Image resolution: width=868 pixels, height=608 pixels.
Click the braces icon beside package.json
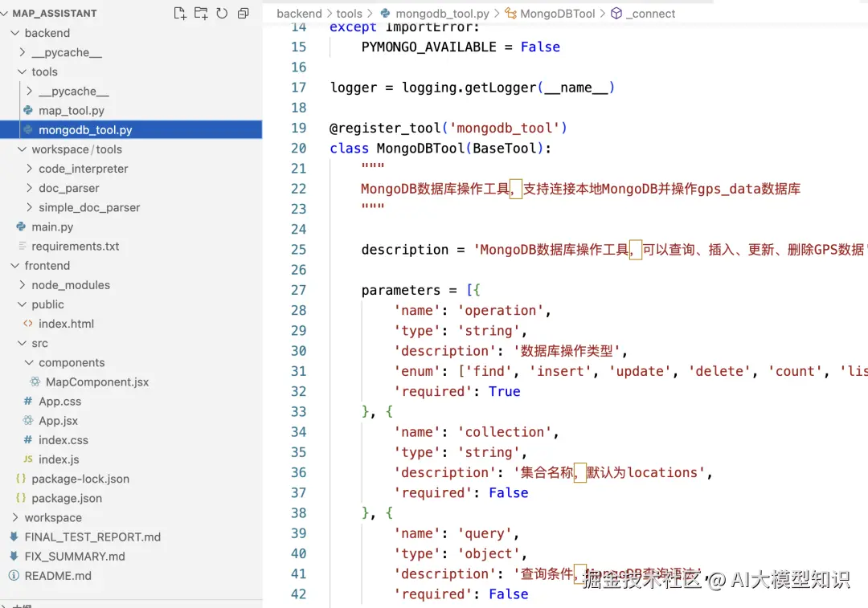tap(21, 498)
